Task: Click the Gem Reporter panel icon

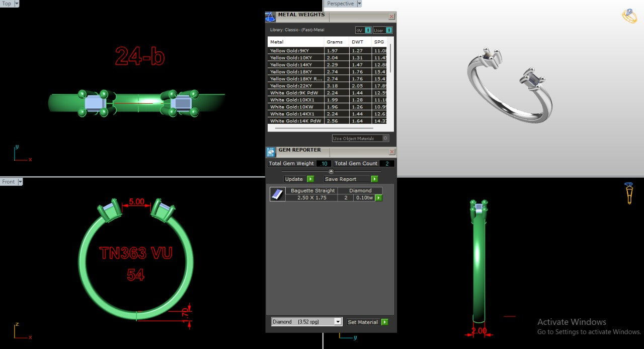Action: coord(270,152)
